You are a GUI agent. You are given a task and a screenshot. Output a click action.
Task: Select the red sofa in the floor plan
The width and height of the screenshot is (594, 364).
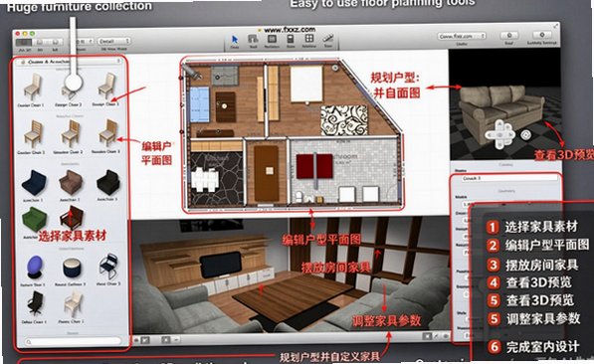[314, 166]
